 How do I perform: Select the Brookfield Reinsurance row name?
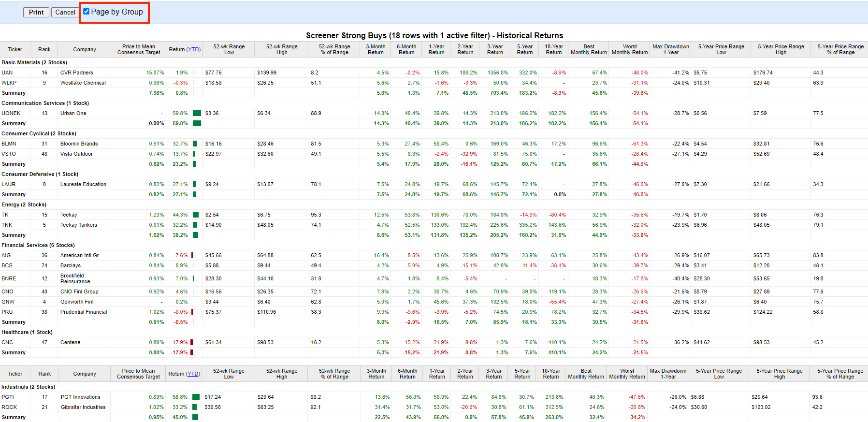coord(75,278)
